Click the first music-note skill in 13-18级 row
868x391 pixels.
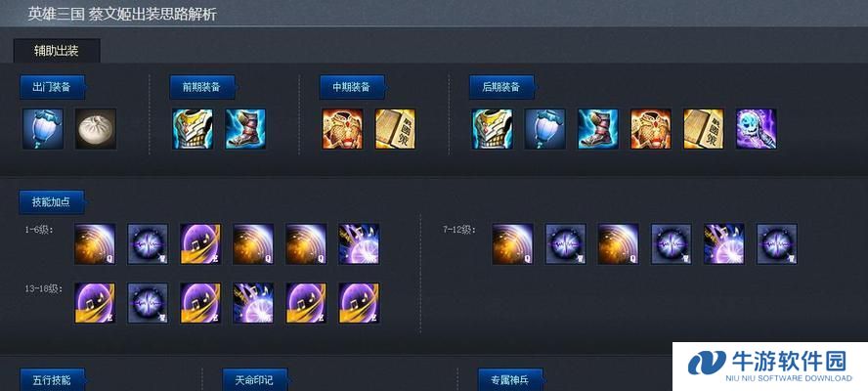(x=95, y=303)
